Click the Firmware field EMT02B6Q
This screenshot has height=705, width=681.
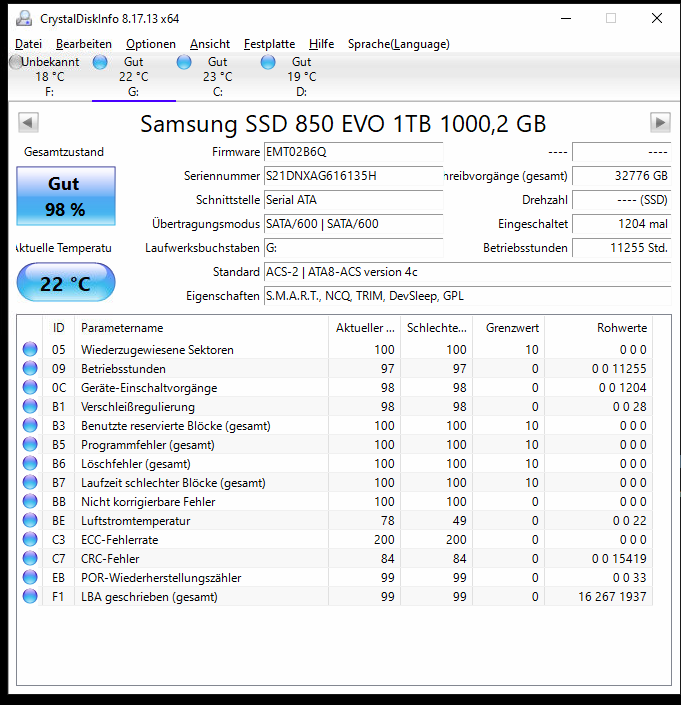(x=353, y=152)
